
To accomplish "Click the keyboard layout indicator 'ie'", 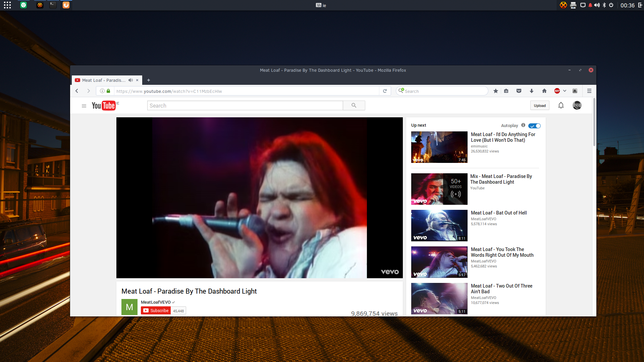I will (321, 5).
